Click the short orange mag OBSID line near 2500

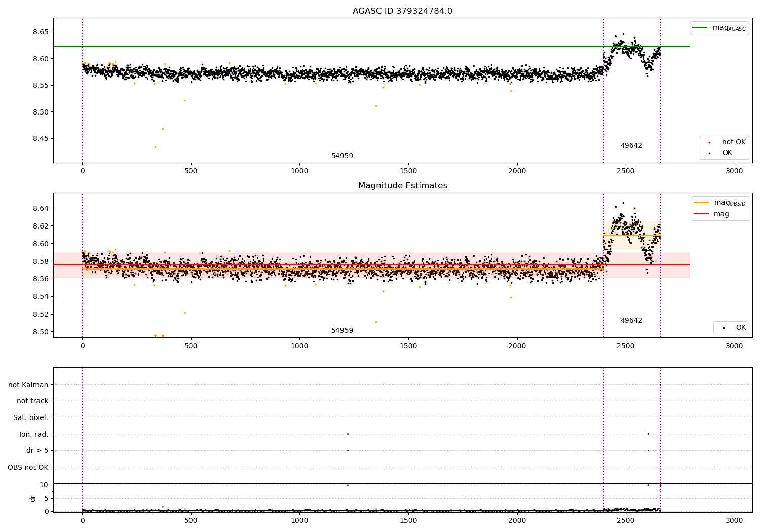tap(632, 236)
